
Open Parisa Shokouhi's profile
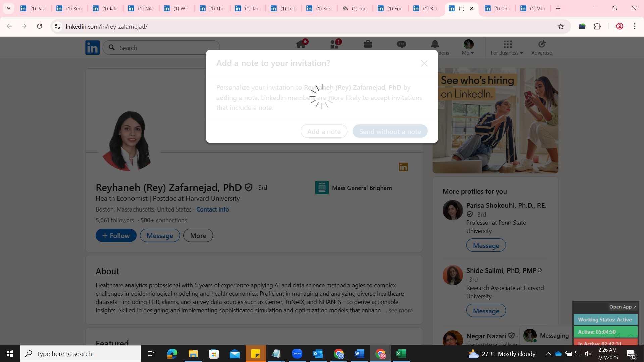click(506, 205)
